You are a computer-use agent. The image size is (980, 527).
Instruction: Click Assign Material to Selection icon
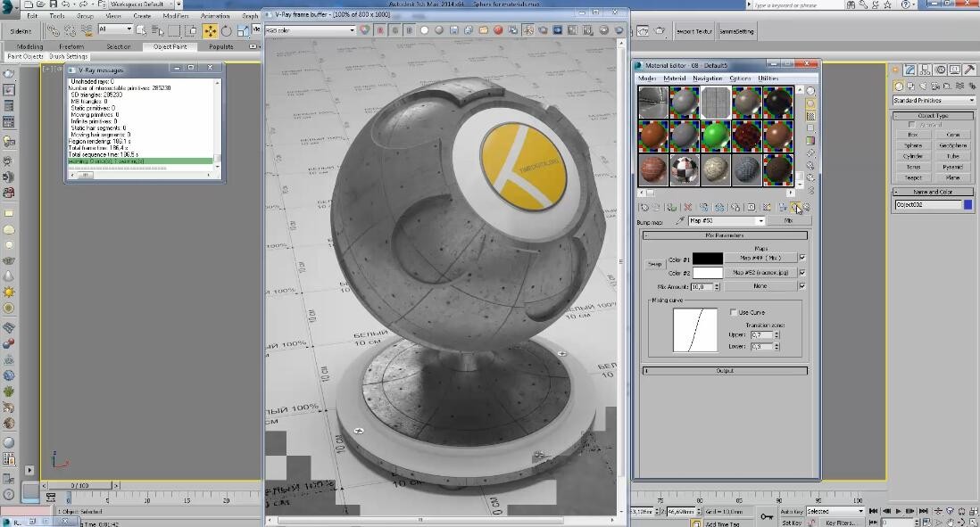pyautogui.click(x=672, y=207)
